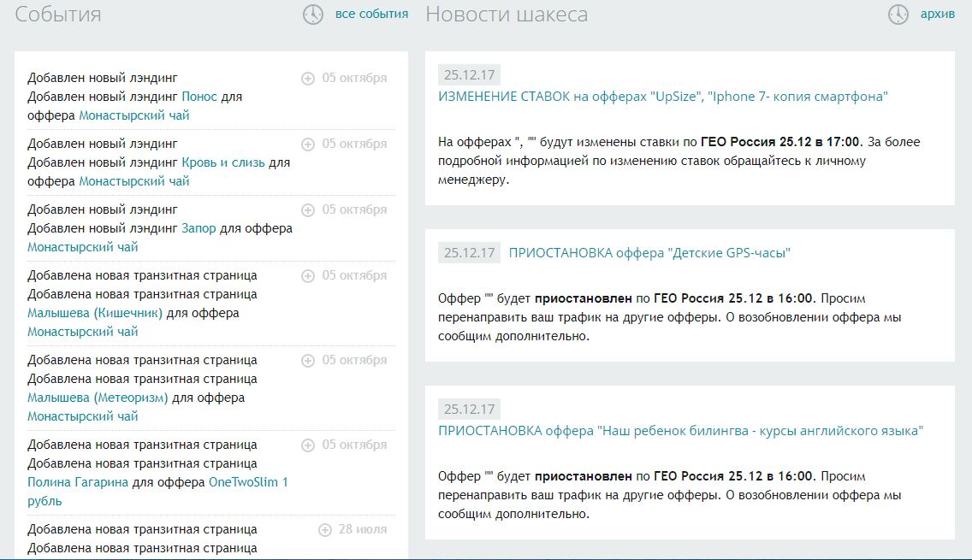This screenshot has height=560, width=972.
Task: Open Монастырский чай link under Малышева (Кишечник)
Action: 82,332
